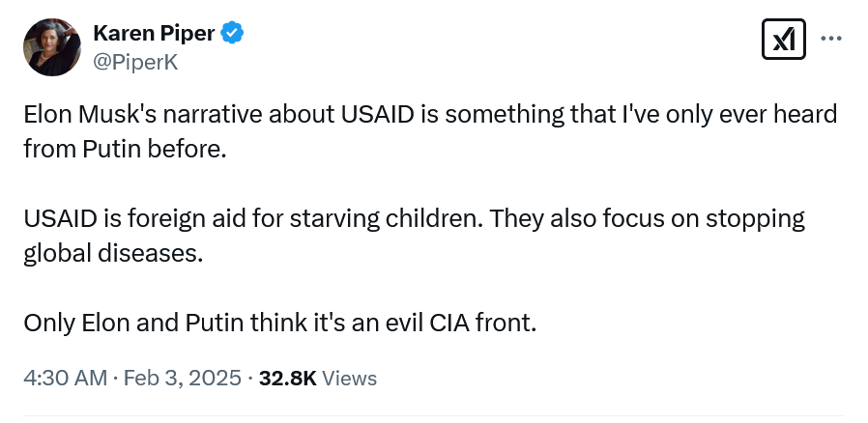Open the Grok explain-post icon
Image resolution: width=868 pixels, height=423 pixels.
[783, 39]
